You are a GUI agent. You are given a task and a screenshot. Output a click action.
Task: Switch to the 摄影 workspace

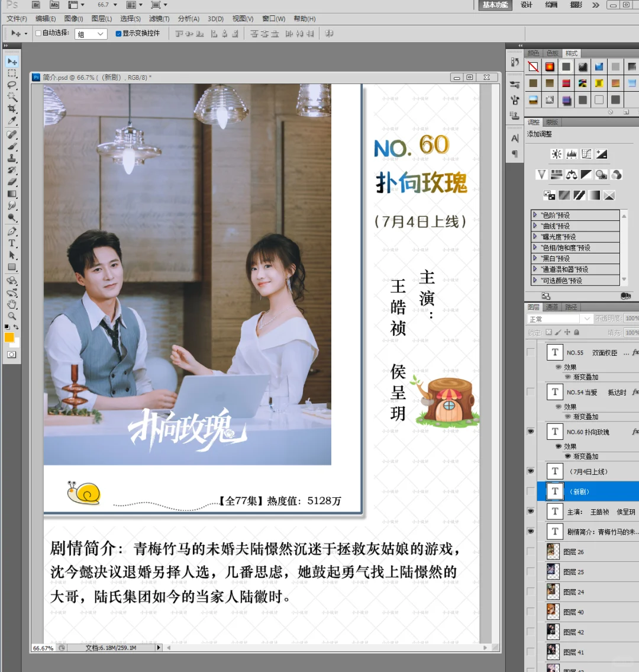click(x=576, y=5)
